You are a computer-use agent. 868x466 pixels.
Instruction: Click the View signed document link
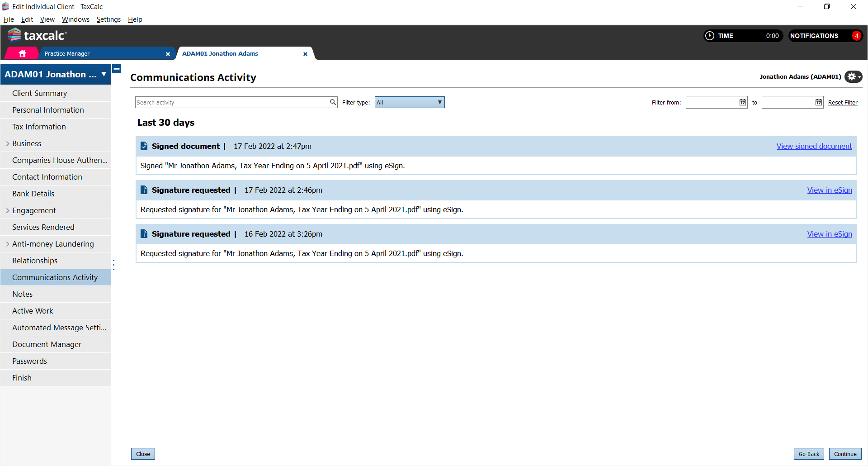click(x=814, y=146)
